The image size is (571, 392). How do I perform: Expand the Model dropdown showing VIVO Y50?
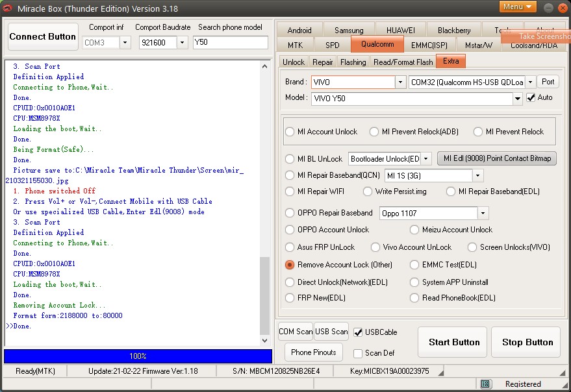coord(518,99)
